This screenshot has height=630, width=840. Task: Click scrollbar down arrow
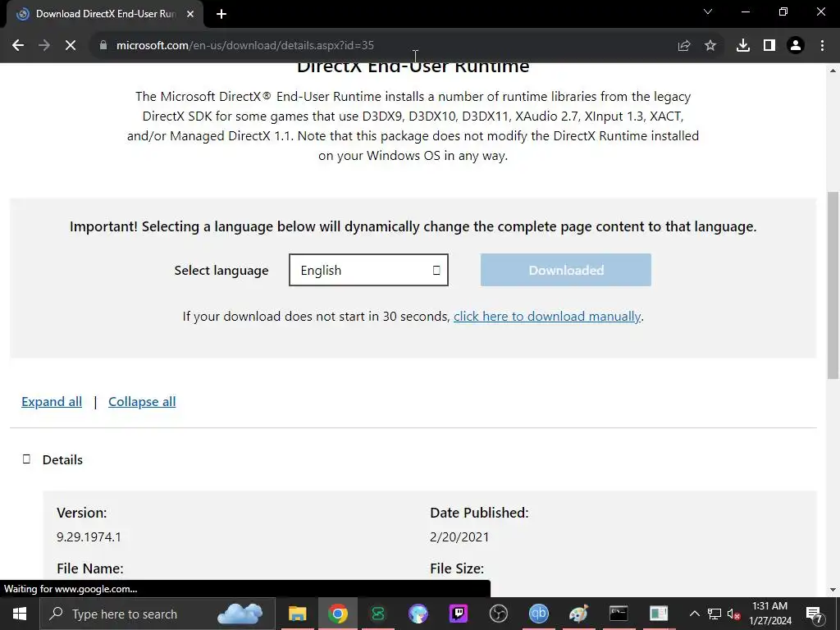pyautogui.click(x=833, y=590)
